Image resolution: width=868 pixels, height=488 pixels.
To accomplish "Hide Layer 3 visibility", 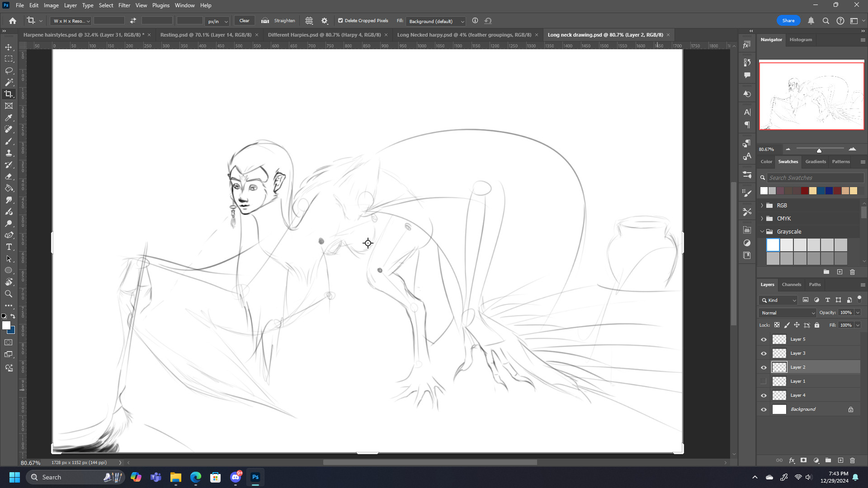I will (x=764, y=353).
